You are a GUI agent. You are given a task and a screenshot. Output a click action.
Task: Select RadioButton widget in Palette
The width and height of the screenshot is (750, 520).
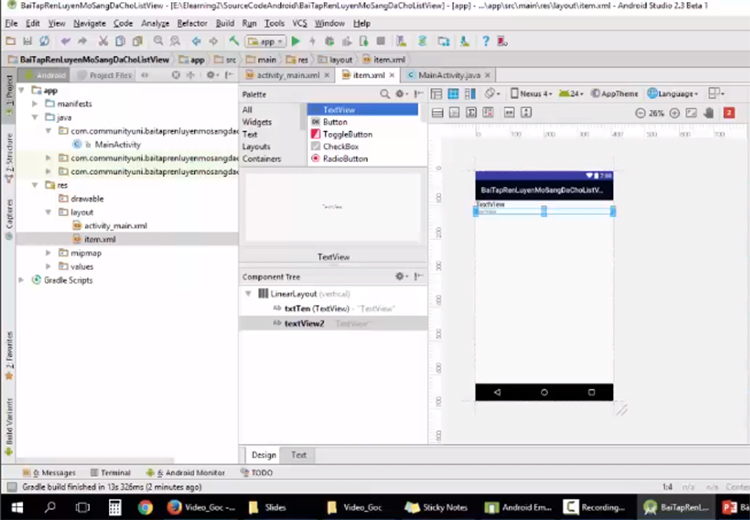coord(345,158)
